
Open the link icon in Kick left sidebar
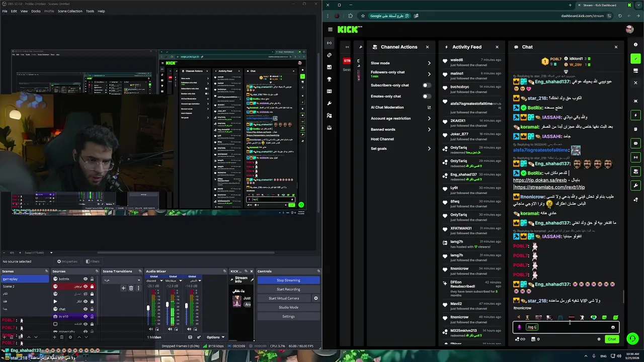329,55
